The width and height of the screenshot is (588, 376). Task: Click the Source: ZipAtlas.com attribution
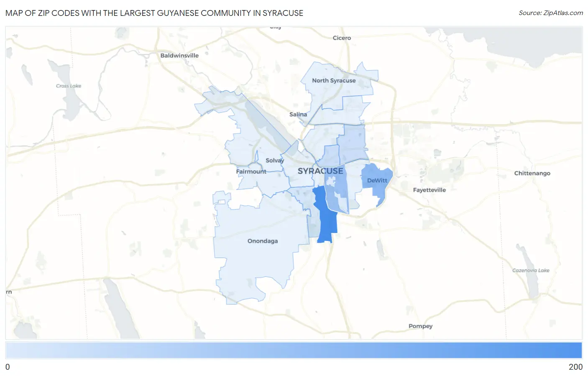(551, 13)
